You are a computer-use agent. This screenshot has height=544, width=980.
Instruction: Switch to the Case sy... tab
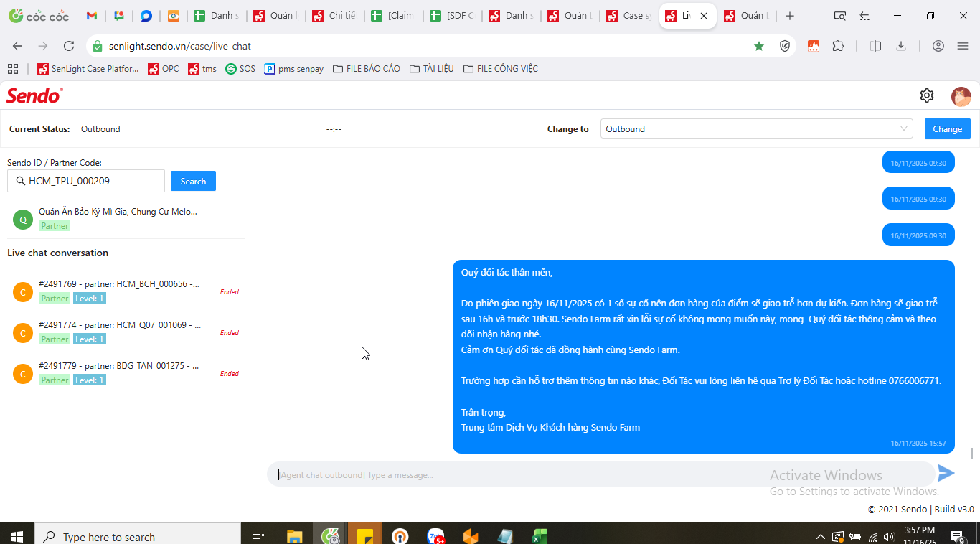(x=629, y=16)
